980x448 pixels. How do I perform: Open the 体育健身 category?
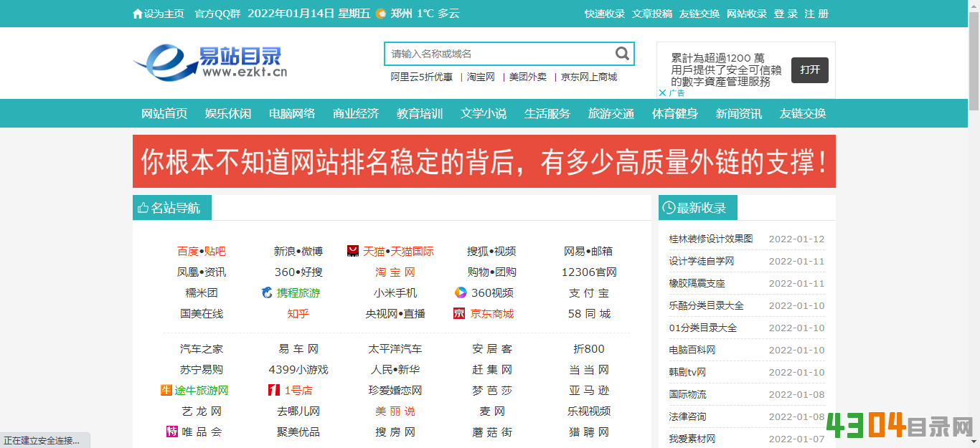(x=675, y=113)
